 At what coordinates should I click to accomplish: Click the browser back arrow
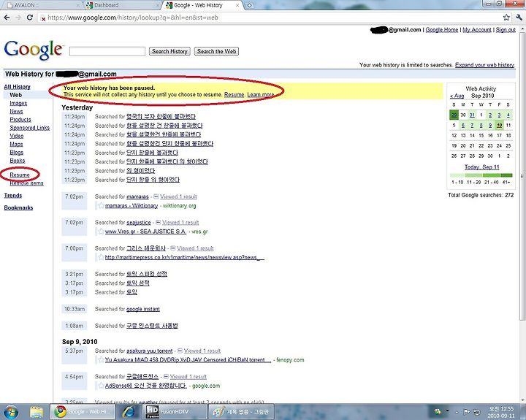pos(7,18)
